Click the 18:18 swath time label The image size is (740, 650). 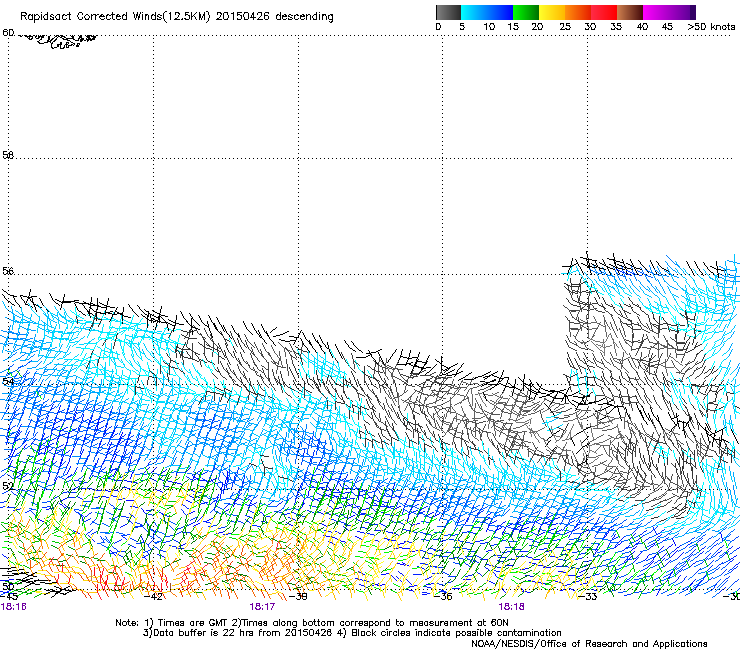coord(512,607)
